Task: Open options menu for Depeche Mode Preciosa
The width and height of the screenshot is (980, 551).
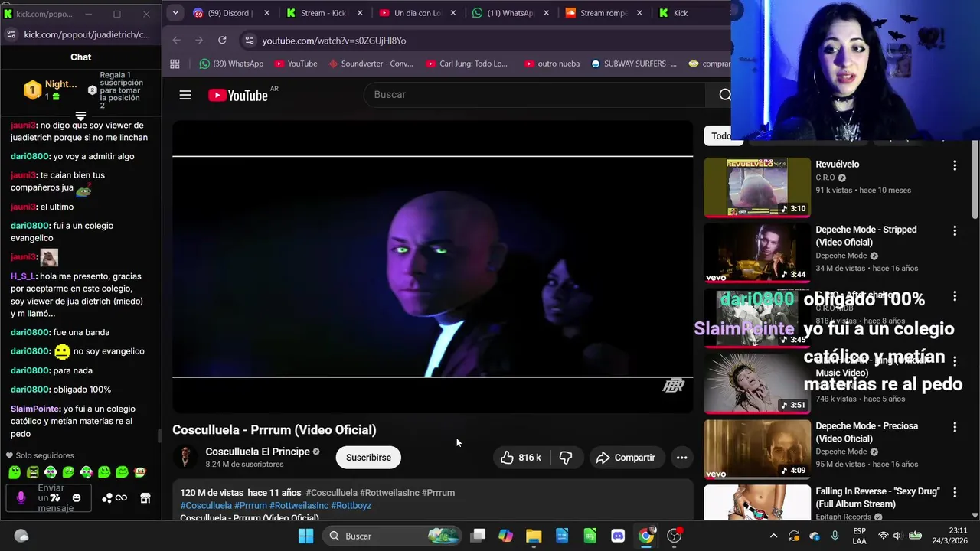Action: point(954,427)
